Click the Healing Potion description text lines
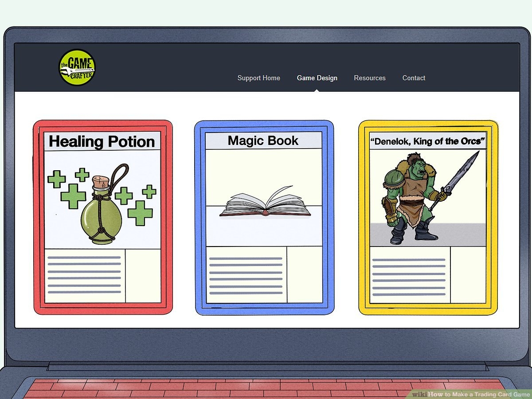 pyautogui.click(x=84, y=275)
